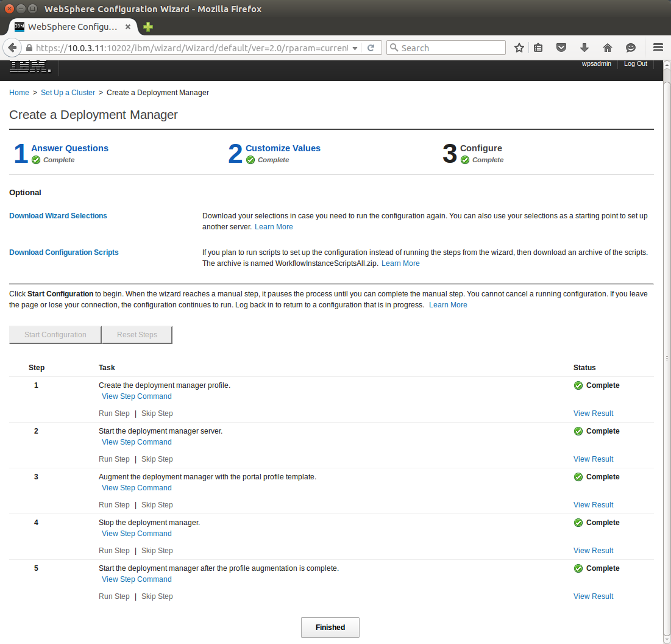
Task: Click Run Step for step 5
Action: coord(114,596)
